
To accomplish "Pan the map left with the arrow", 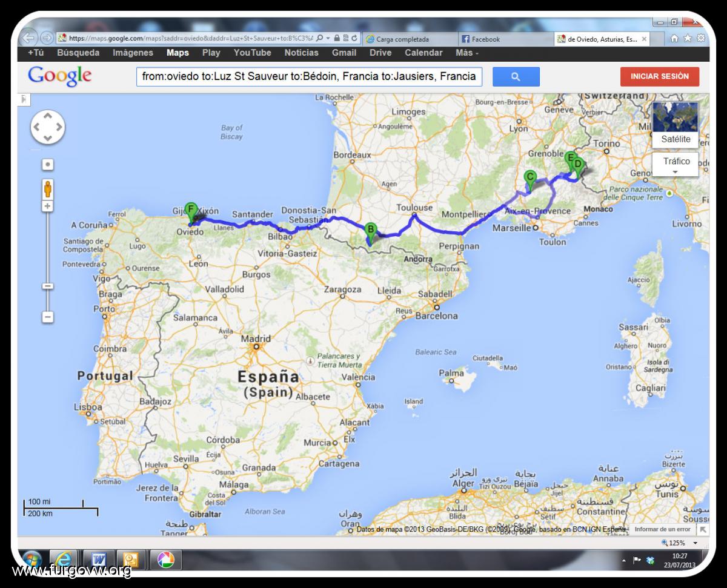I will 37,127.
